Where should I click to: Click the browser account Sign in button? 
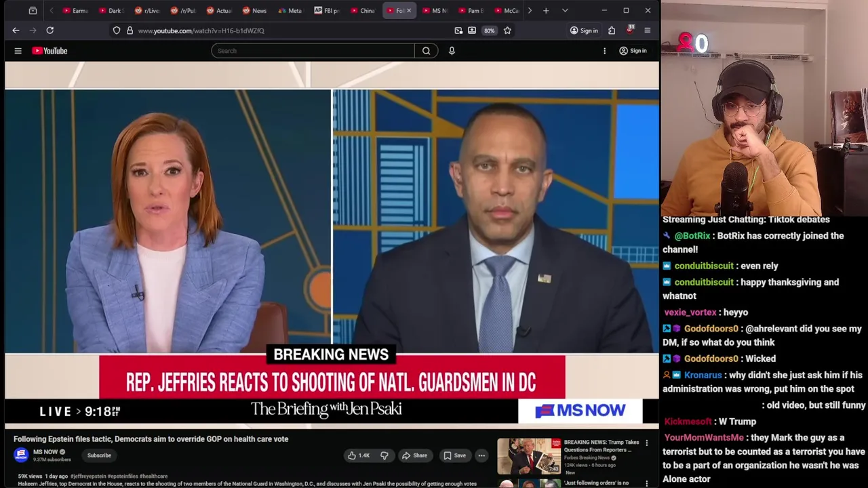[x=584, y=30]
